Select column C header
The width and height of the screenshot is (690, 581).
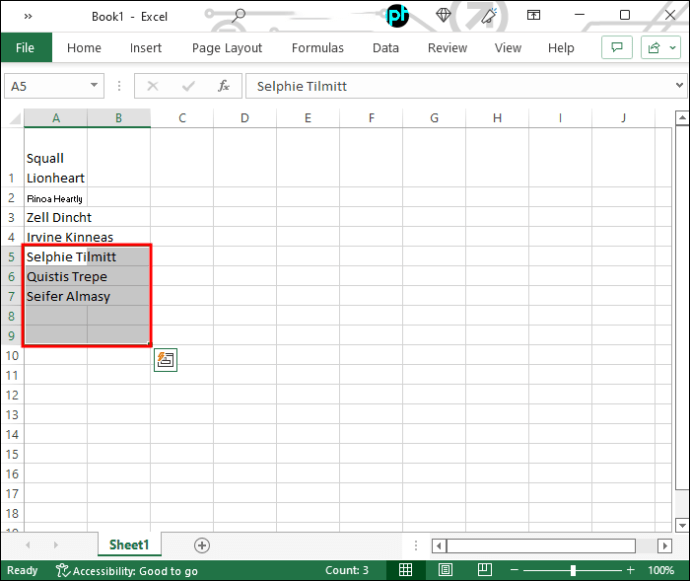click(x=182, y=118)
